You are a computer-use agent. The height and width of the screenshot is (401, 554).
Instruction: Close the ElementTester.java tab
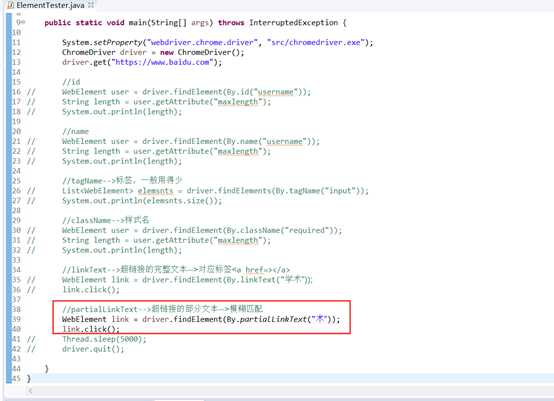(91, 5)
